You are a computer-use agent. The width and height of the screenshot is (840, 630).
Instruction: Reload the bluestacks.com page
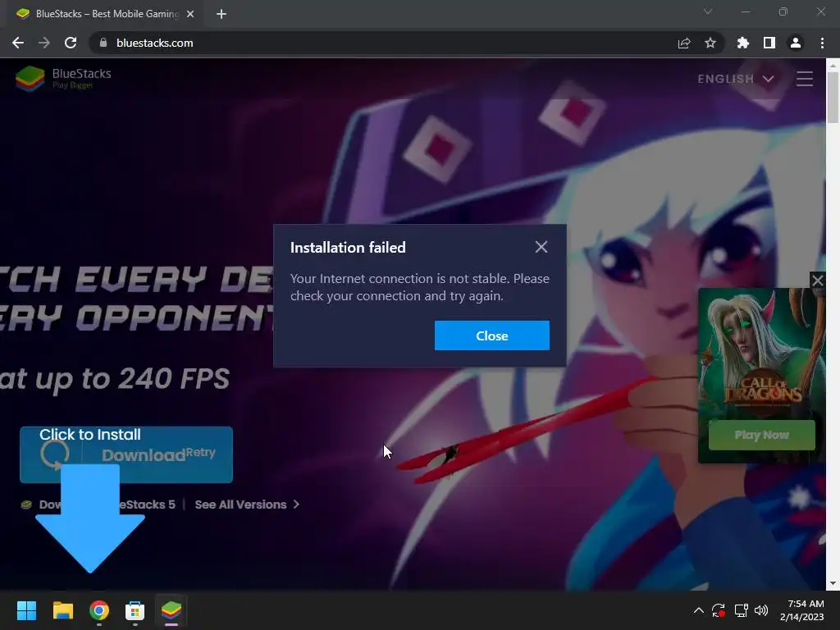point(71,43)
